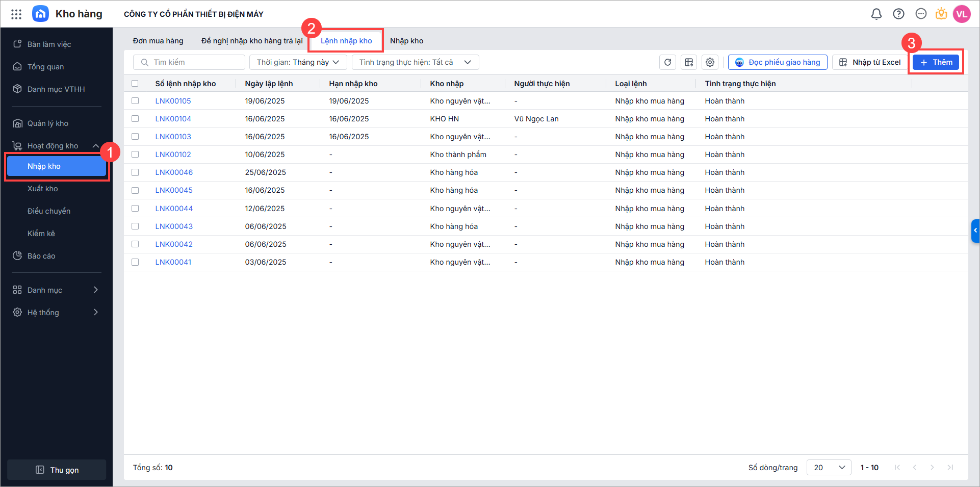Click the chat message bubble icon
This screenshot has height=487, width=980.
(920, 14)
